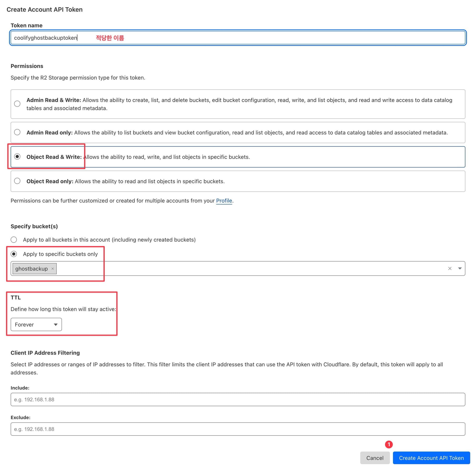Viewport: 476px width, 470px height.
Task: Click Create Account API Token button
Action: click(x=431, y=458)
